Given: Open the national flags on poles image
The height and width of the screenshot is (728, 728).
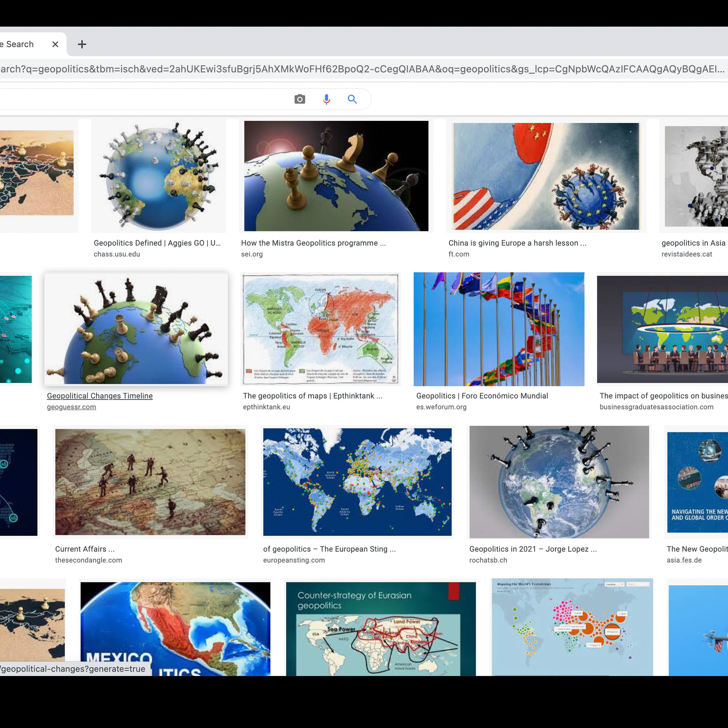Looking at the screenshot, I should [499, 329].
